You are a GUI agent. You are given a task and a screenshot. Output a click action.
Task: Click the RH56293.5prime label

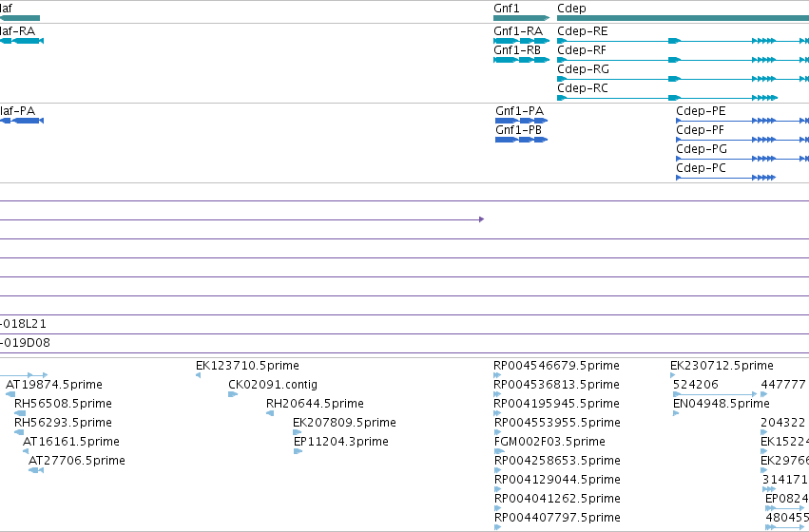tap(63, 424)
